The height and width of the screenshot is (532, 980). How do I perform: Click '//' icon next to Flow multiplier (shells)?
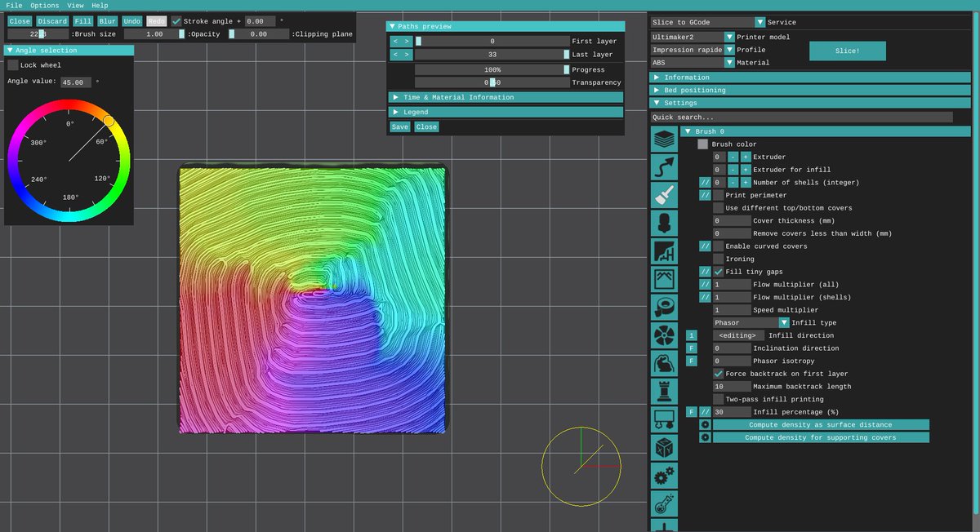point(705,297)
